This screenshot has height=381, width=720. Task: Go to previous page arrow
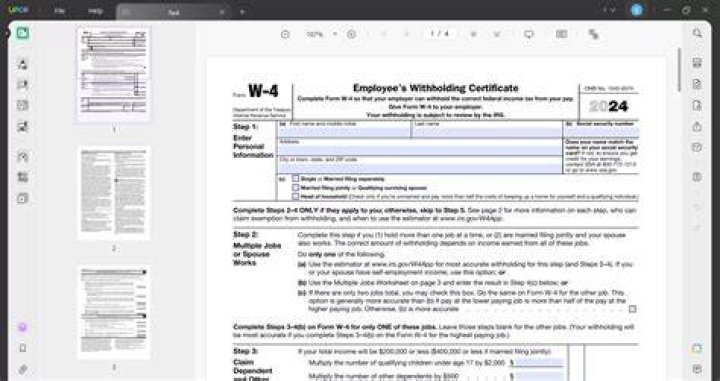tap(406, 34)
